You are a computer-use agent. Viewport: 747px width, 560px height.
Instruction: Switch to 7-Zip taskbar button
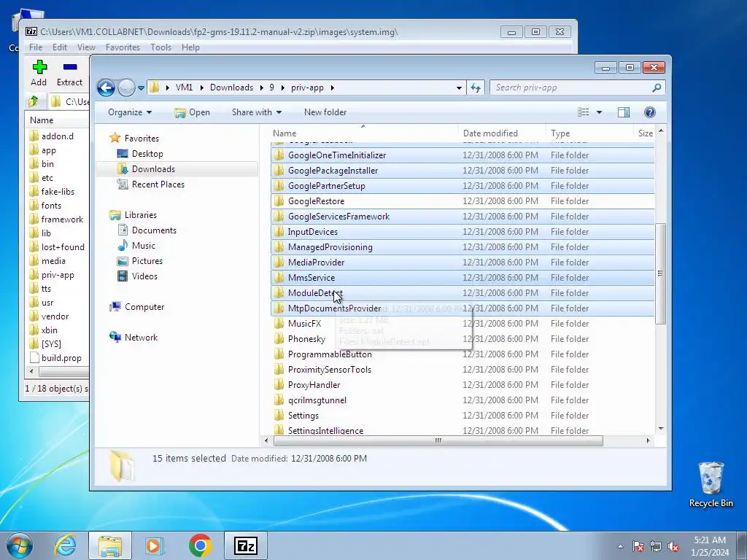(x=245, y=545)
